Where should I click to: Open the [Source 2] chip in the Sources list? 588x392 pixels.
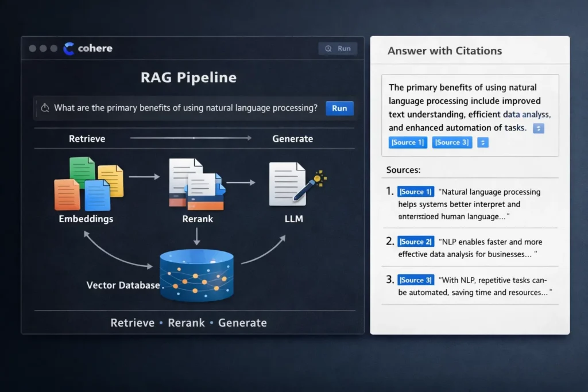click(x=416, y=241)
